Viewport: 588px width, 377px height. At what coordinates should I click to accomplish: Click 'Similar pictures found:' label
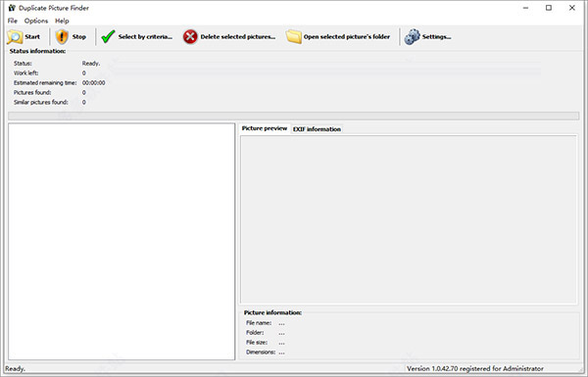coord(41,102)
